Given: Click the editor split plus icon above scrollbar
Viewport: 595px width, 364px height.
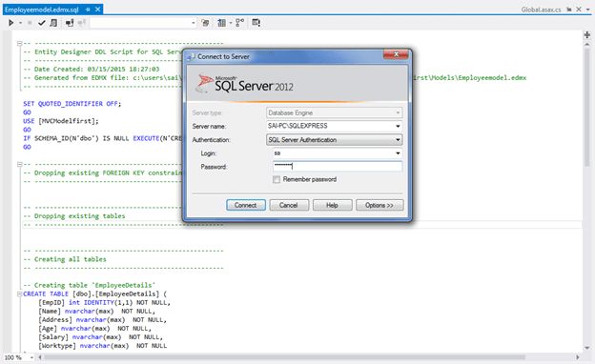Looking at the screenshot, I should [x=587, y=35].
